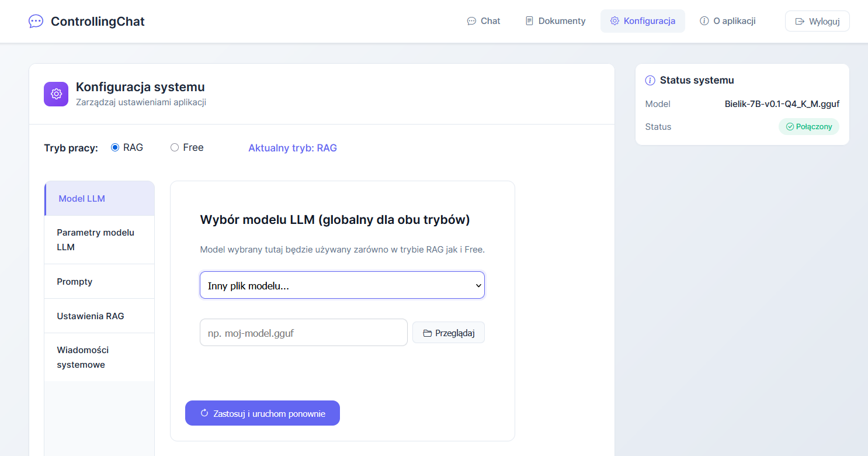The image size is (868, 456).
Task: Click the Połączony status badge
Action: point(808,127)
